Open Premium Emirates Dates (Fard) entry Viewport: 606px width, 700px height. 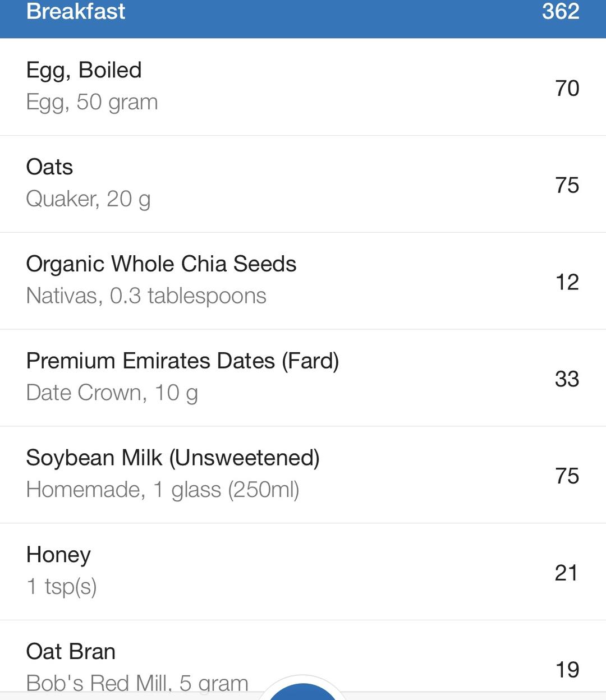tap(182, 361)
